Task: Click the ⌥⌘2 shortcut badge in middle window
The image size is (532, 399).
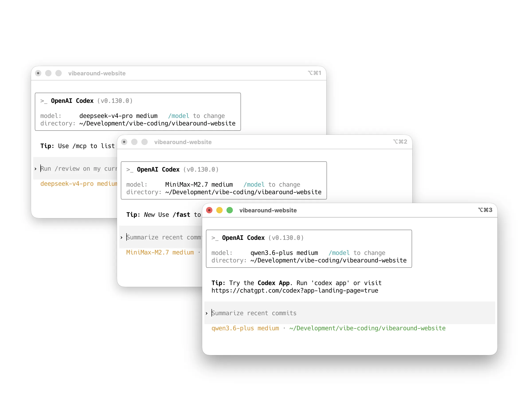Action: [x=400, y=142]
